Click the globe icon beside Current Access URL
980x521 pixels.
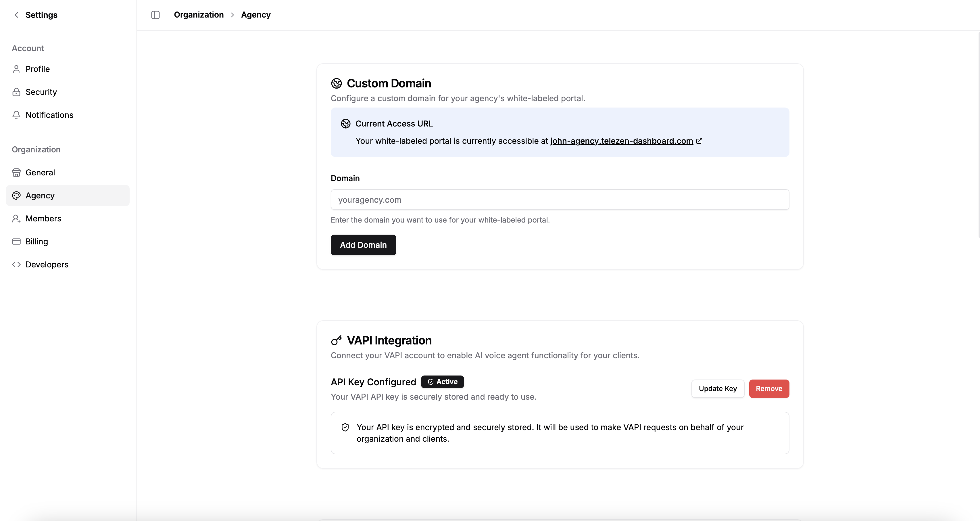click(x=345, y=124)
